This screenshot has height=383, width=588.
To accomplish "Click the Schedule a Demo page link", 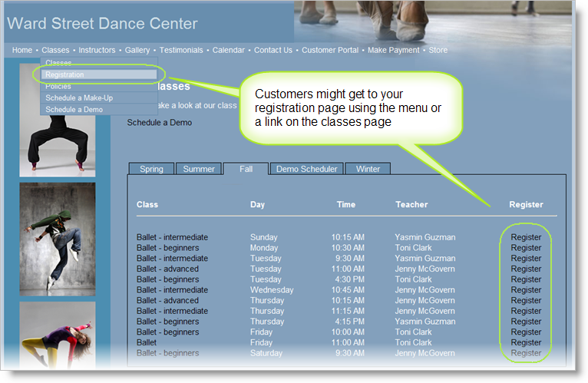I will tap(160, 122).
